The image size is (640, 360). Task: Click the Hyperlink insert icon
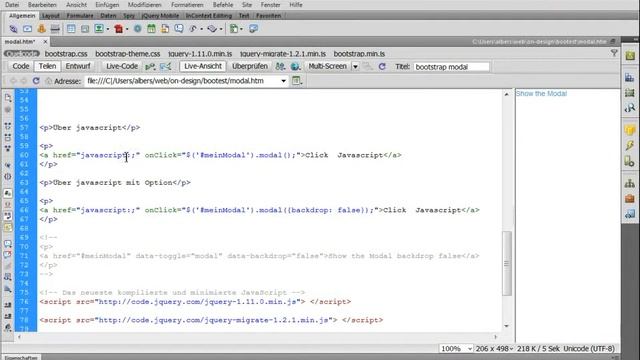(13, 29)
